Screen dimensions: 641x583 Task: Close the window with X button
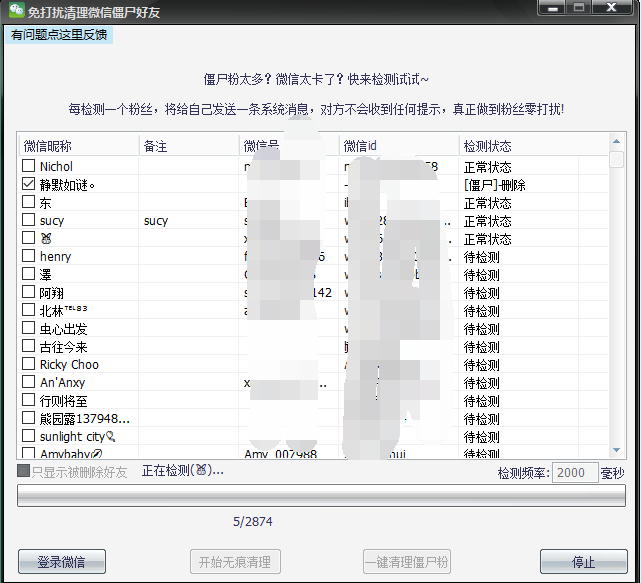[x=612, y=8]
